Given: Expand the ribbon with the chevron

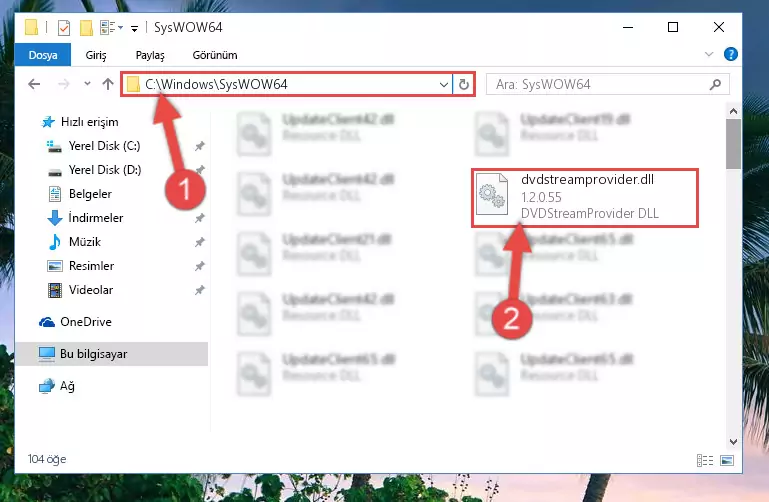Looking at the screenshot, I should [x=709, y=54].
